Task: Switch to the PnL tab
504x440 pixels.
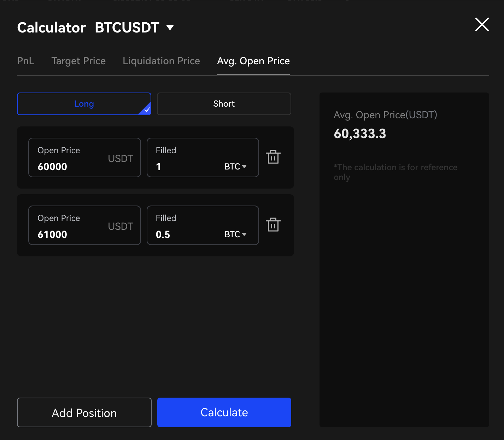Action: (x=26, y=61)
